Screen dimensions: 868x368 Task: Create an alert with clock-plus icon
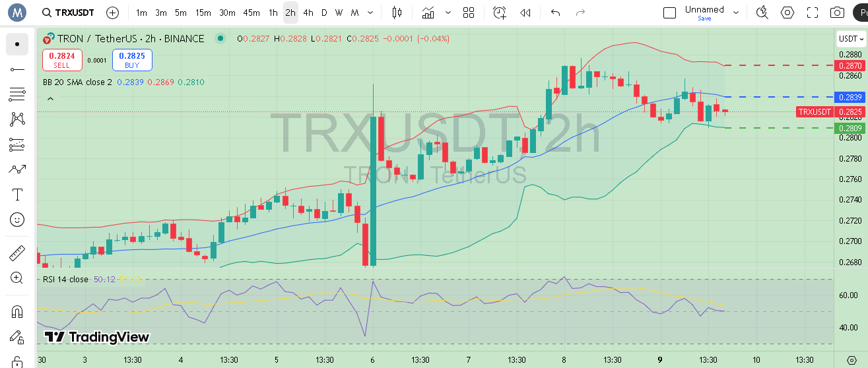click(500, 13)
